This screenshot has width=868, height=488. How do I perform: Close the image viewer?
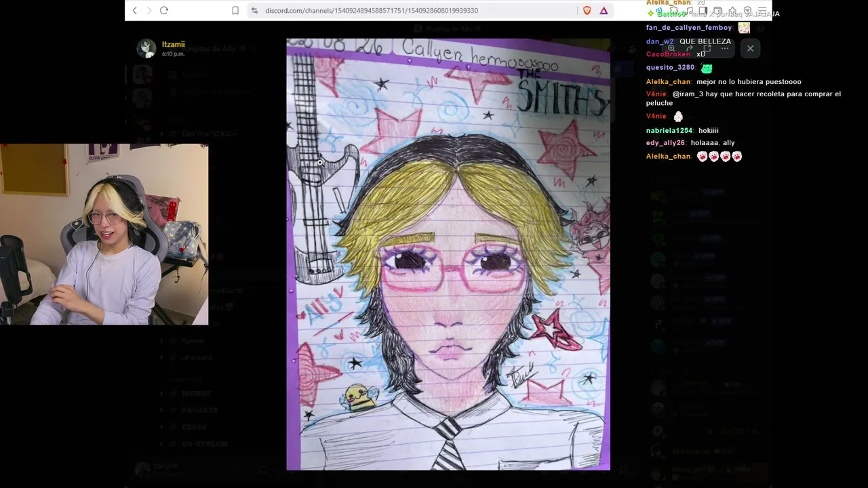pyautogui.click(x=750, y=48)
